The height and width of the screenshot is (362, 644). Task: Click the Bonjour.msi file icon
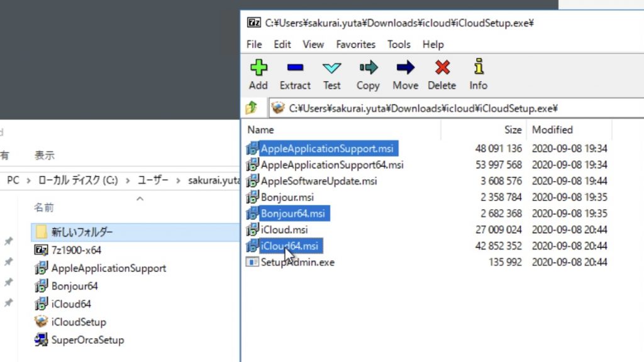[252, 197]
